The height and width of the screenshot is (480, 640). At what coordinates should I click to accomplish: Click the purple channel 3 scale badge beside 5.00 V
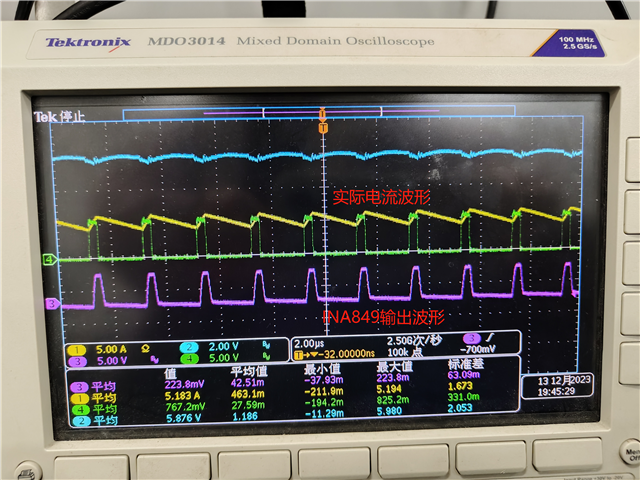click(77, 361)
